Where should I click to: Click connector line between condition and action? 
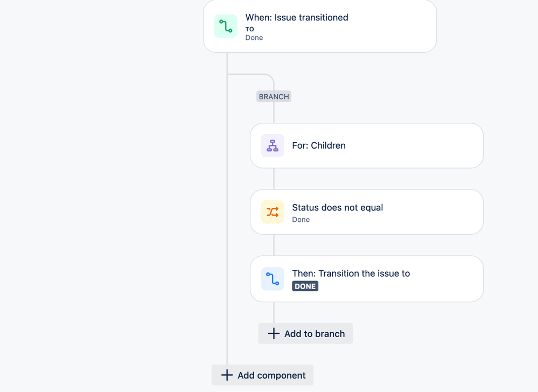click(x=274, y=245)
